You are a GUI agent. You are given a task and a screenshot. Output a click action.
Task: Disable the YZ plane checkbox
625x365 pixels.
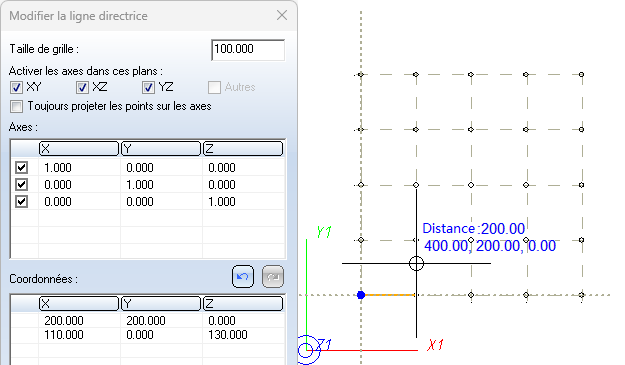[x=148, y=87]
